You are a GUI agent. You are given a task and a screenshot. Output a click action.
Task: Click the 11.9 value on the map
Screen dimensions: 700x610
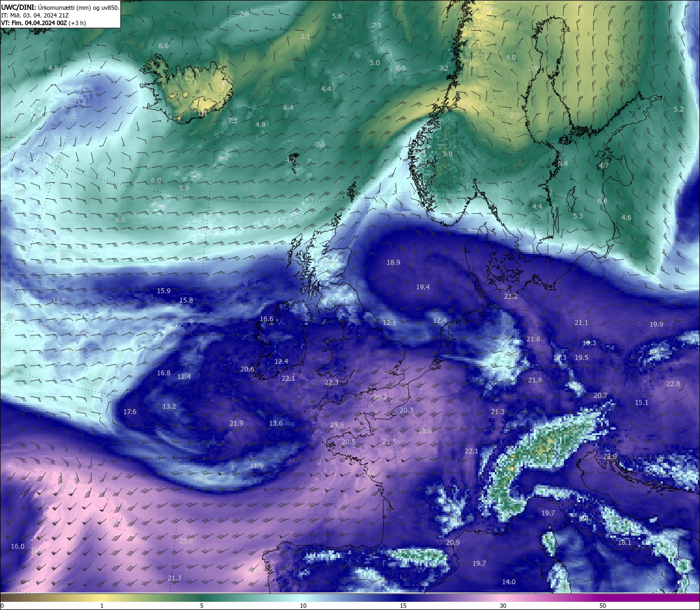tap(256, 466)
